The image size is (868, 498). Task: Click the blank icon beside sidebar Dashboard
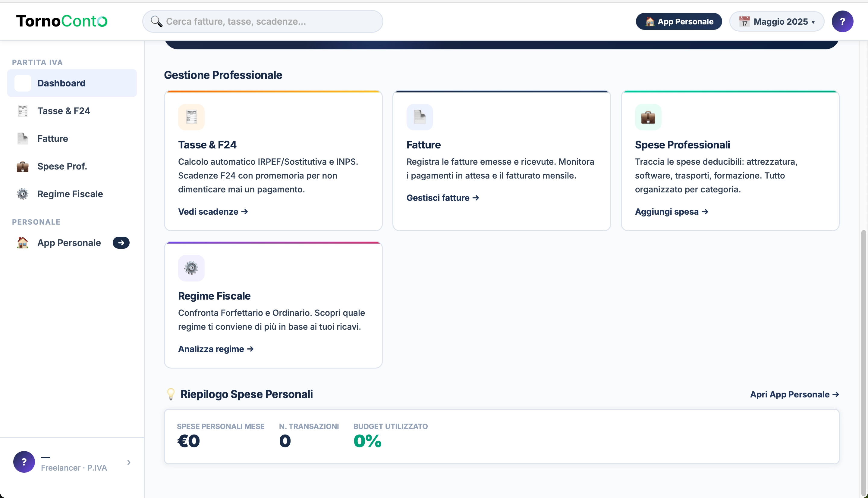pyautogui.click(x=23, y=83)
